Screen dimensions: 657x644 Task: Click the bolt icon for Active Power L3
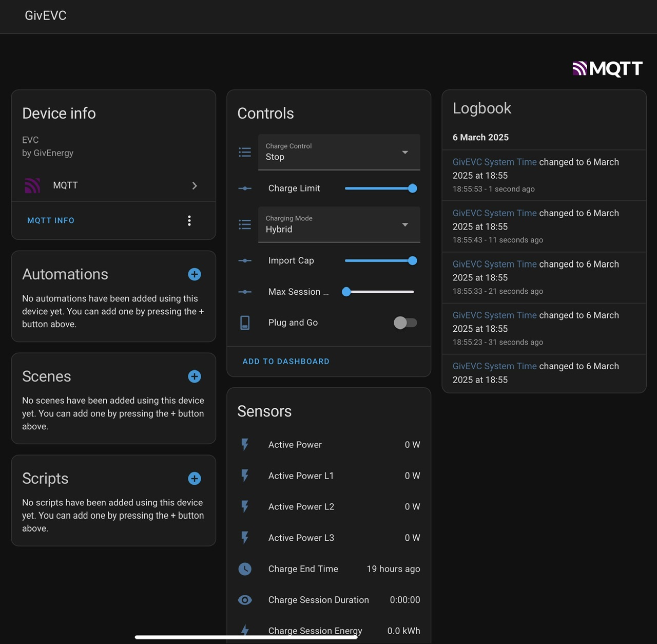(245, 538)
